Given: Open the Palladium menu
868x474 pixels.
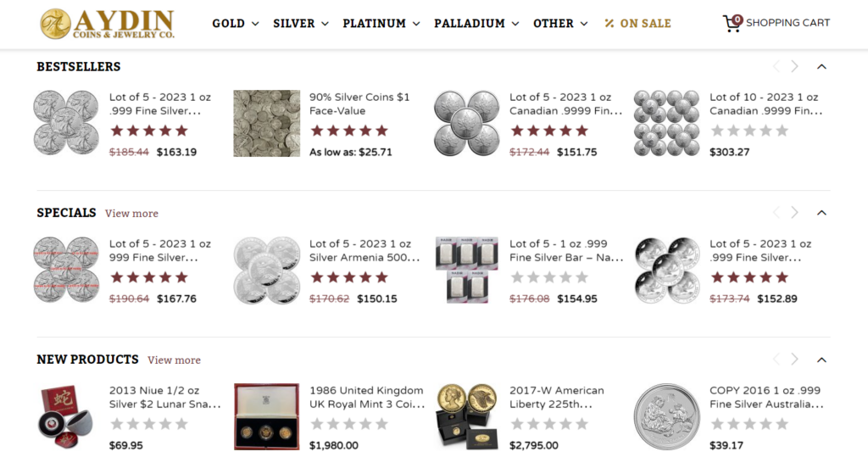Looking at the screenshot, I should tap(476, 23).
